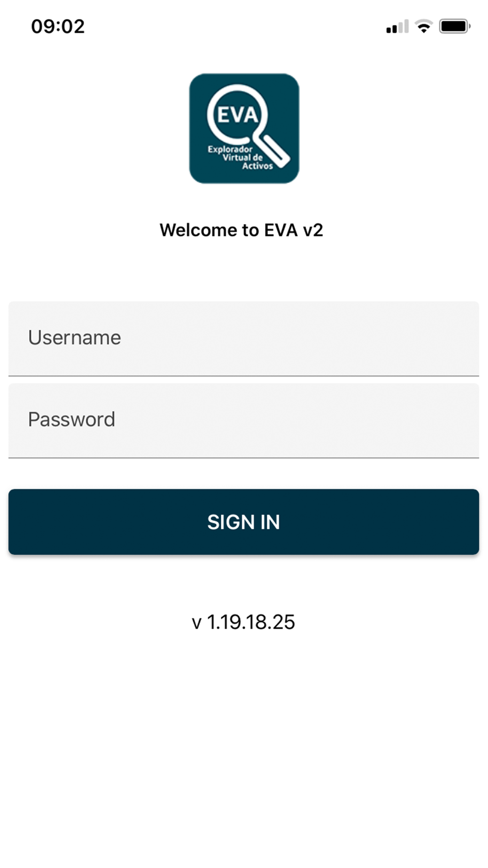
Task: Tap the Username placeholder text
Action: [x=74, y=338]
